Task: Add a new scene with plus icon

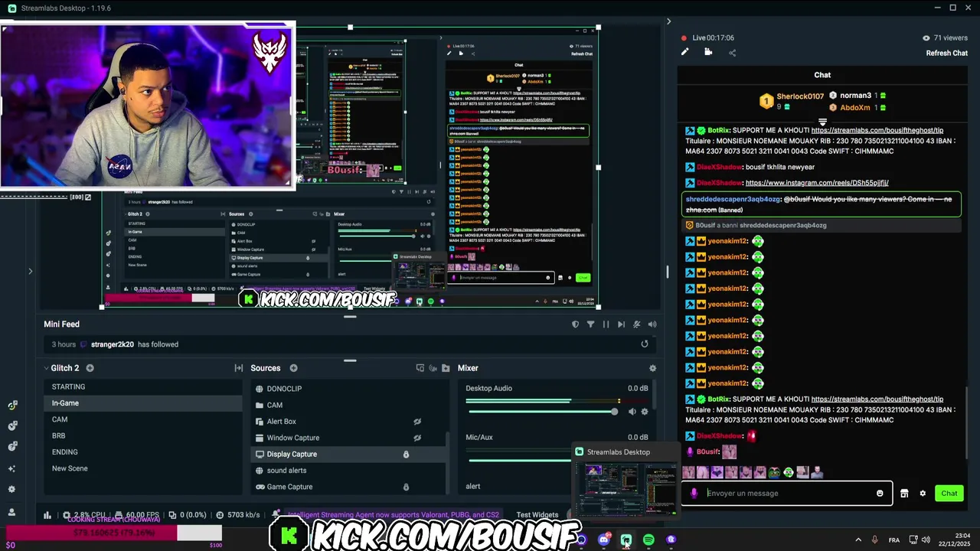Action: 90,368
